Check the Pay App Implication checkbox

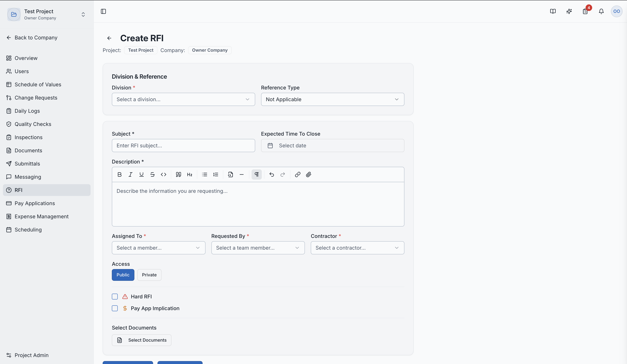click(115, 308)
